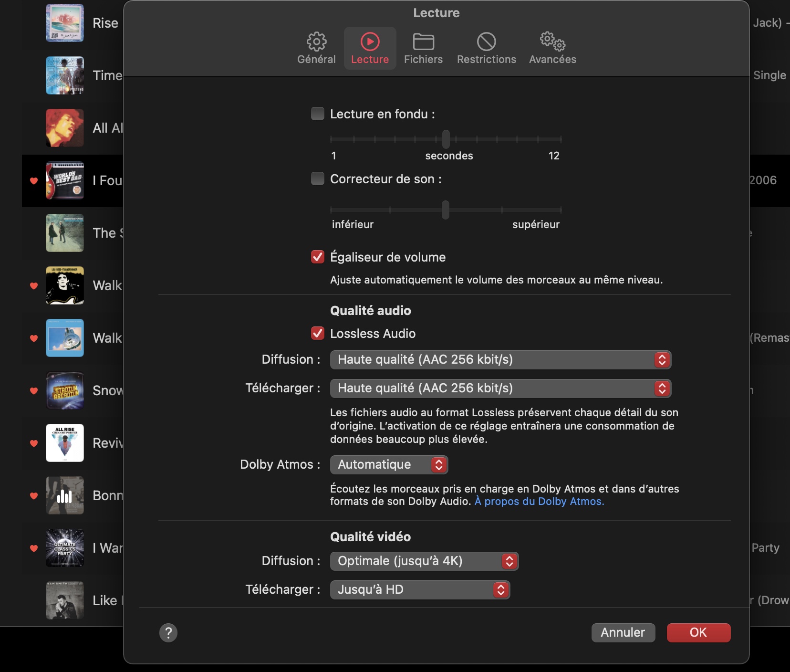Click the heart icon beside World's Best Dad album
This screenshot has width=790, height=672.
pyautogui.click(x=34, y=180)
